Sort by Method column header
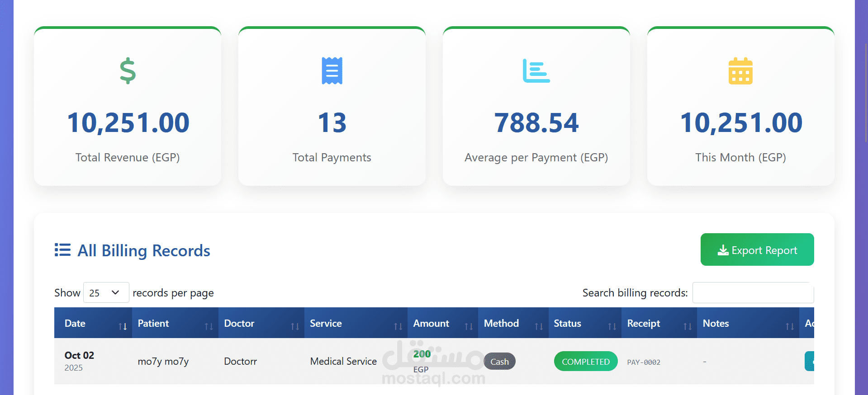 coord(513,323)
